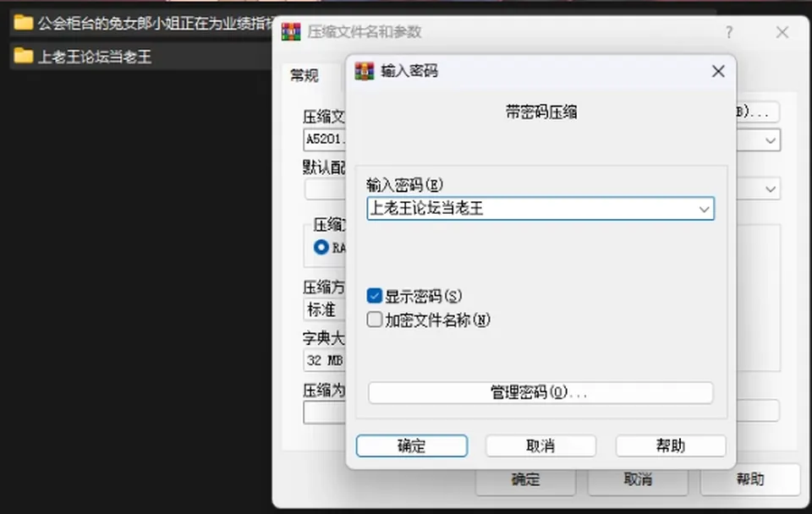Click the archive name field showing A5201
The width and height of the screenshot is (812, 514).
325,139
